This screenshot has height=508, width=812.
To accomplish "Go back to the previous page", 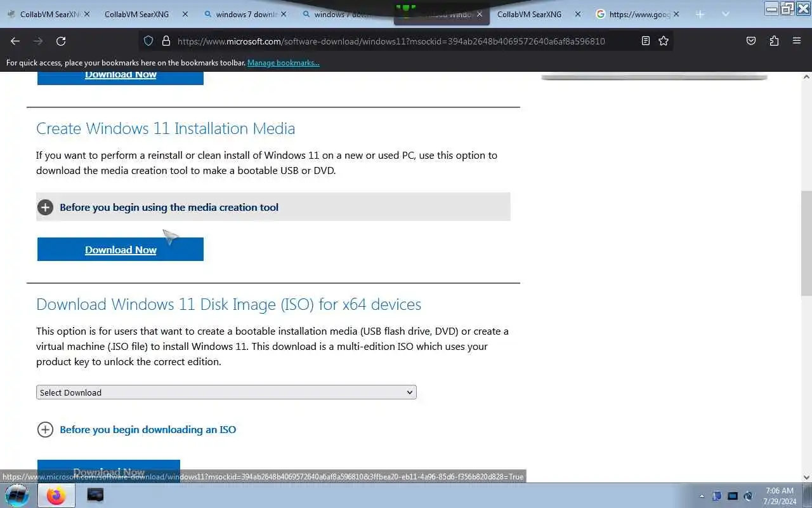I will coord(15,41).
